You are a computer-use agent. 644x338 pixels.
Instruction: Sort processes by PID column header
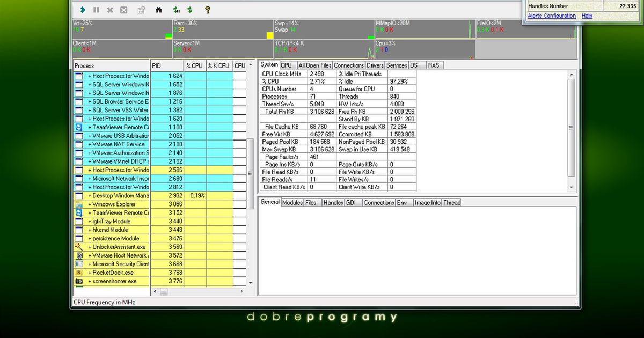click(x=166, y=65)
